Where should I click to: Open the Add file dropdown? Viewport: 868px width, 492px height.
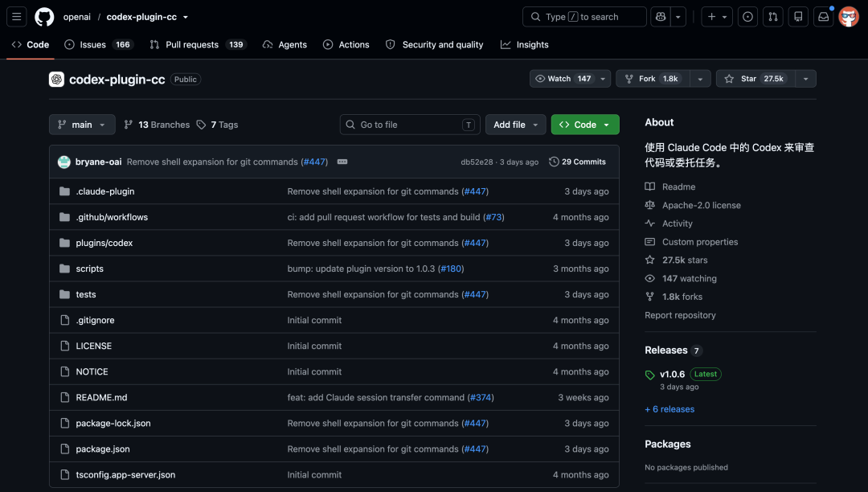tap(515, 125)
